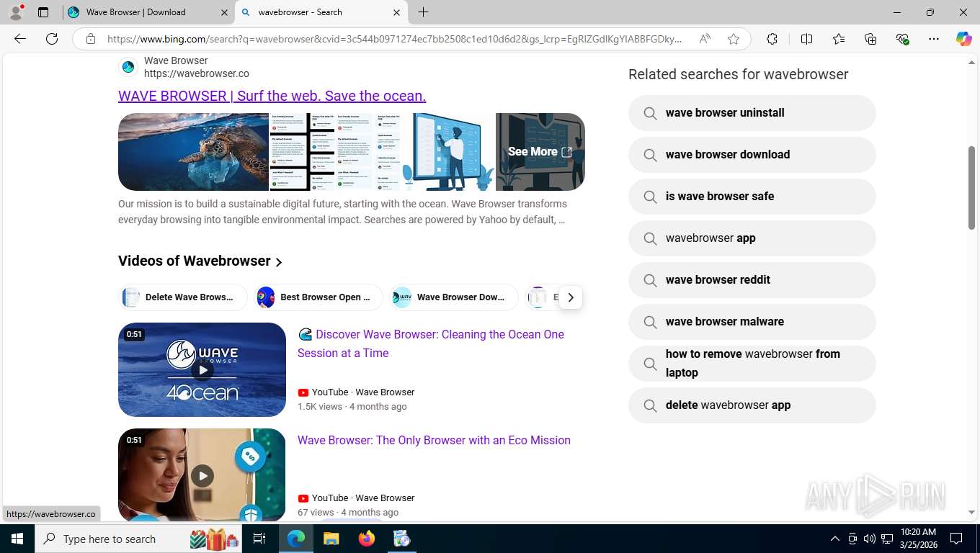Activate Read aloud icon in address bar
The image size is (980, 553).
[x=705, y=39]
